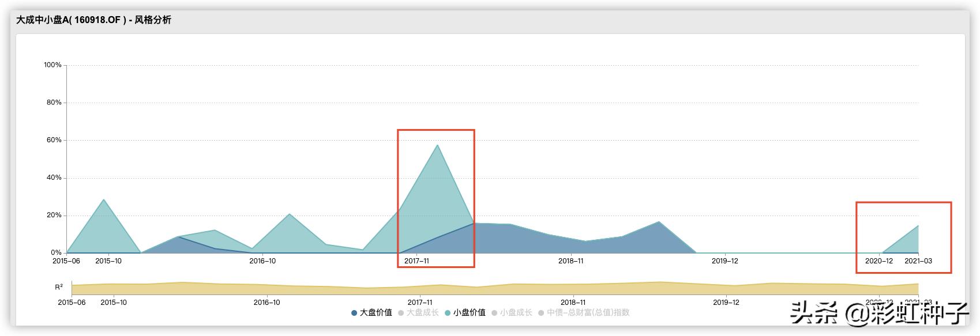Click the yellow R² area band
The image size is (980, 336).
coord(495,289)
